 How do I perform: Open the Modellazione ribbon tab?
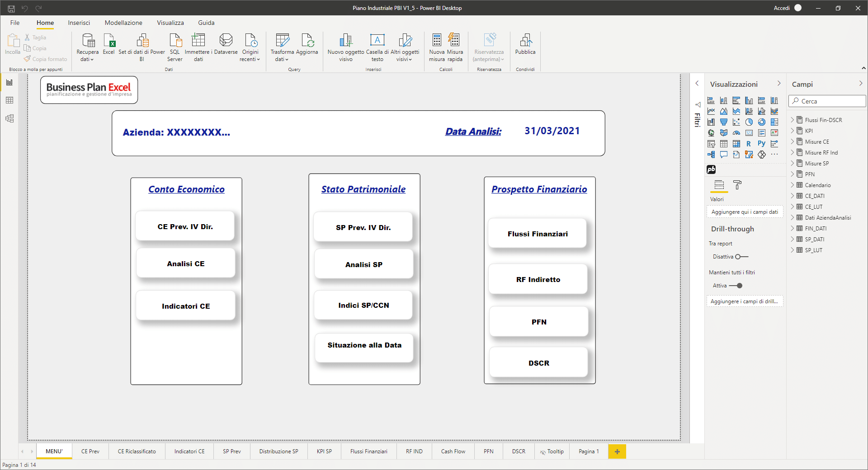coord(123,23)
